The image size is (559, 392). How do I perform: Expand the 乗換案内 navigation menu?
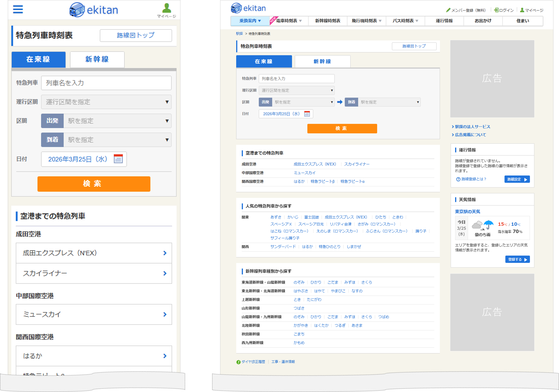pyautogui.click(x=250, y=21)
